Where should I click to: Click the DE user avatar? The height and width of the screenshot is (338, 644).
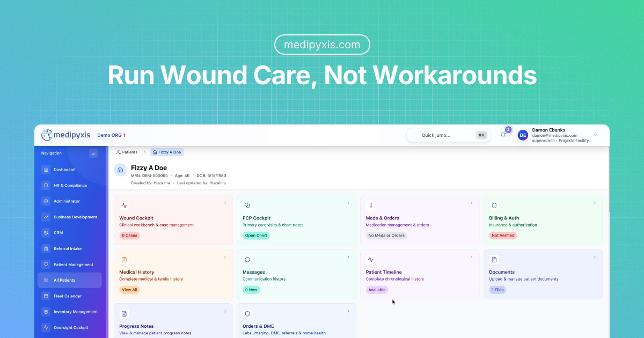523,135
